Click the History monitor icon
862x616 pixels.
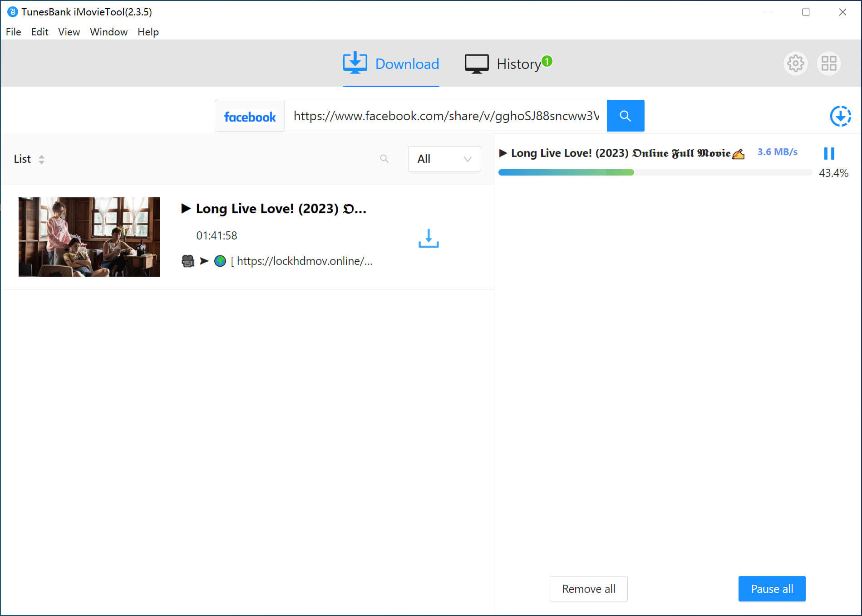pos(476,64)
